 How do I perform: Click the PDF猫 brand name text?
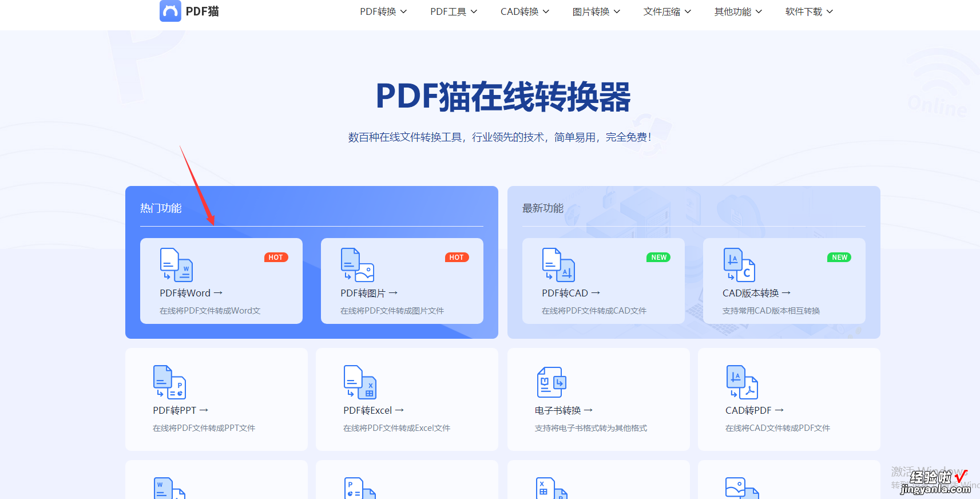click(202, 11)
